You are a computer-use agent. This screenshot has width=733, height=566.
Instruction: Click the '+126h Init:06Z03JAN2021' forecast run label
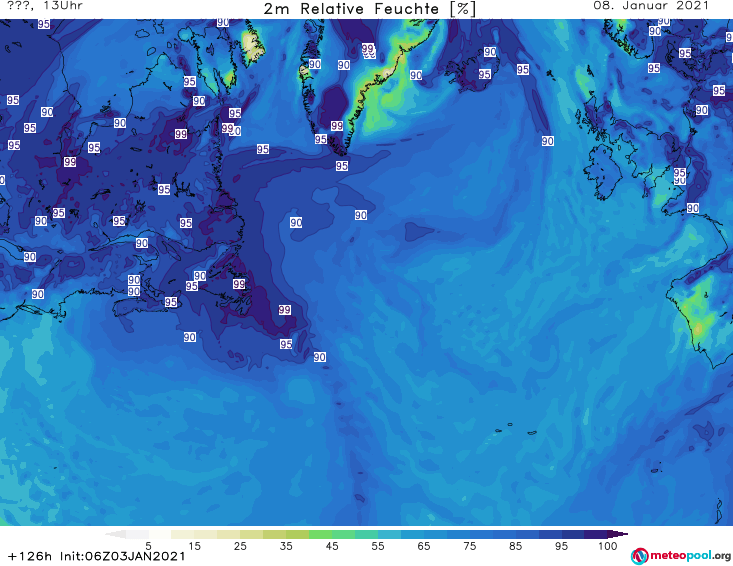(97, 556)
